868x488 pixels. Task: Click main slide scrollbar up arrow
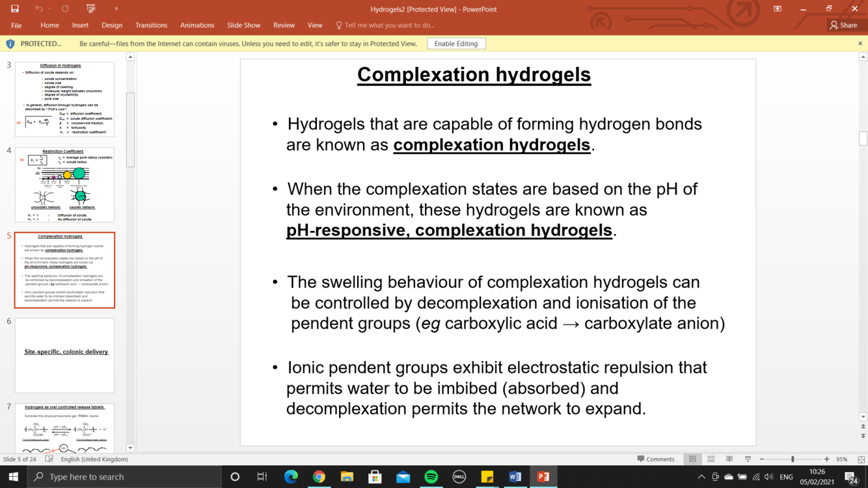pyautogui.click(x=863, y=57)
